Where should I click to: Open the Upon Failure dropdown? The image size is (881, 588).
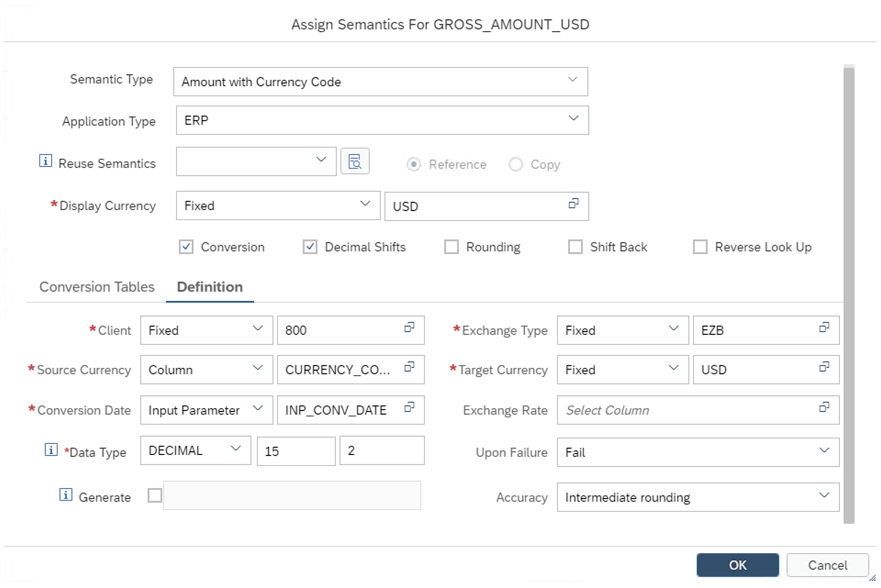pos(824,450)
